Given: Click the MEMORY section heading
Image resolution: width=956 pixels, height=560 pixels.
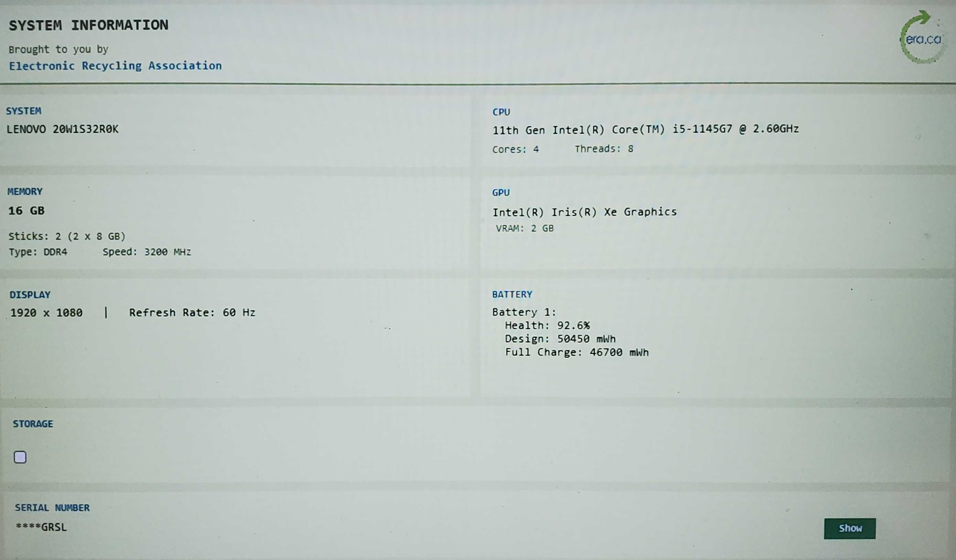Looking at the screenshot, I should point(25,191).
